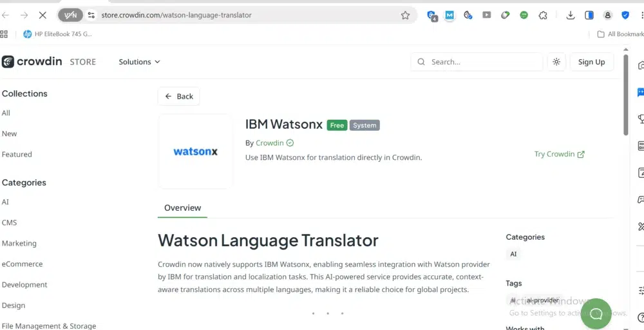
Task: Open Crowdin author link
Action: (x=269, y=143)
